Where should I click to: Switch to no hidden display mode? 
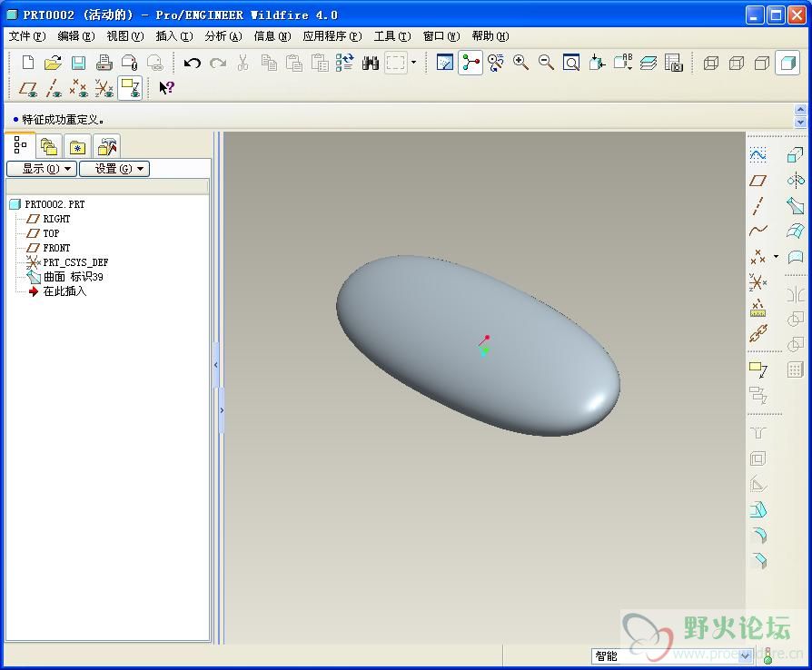[762, 63]
